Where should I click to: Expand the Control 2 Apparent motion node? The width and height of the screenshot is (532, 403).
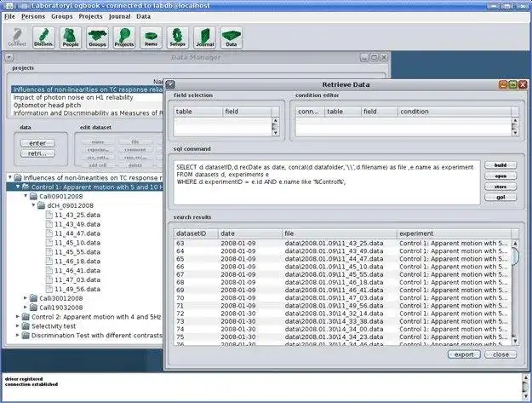pos(18,316)
